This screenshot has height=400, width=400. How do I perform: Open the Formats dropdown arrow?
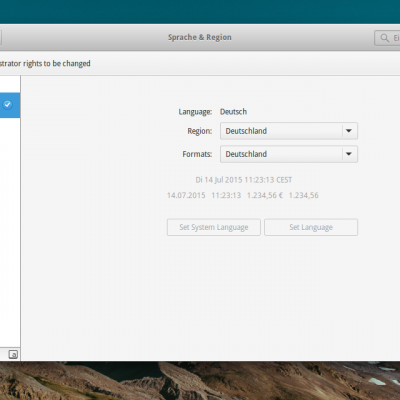click(x=349, y=154)
